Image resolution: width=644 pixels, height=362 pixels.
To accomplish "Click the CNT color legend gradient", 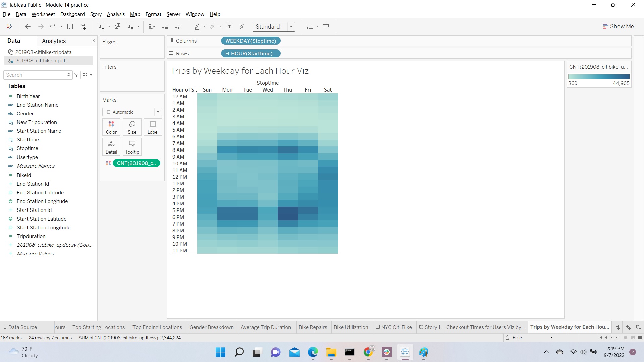I will coord(599,77).
